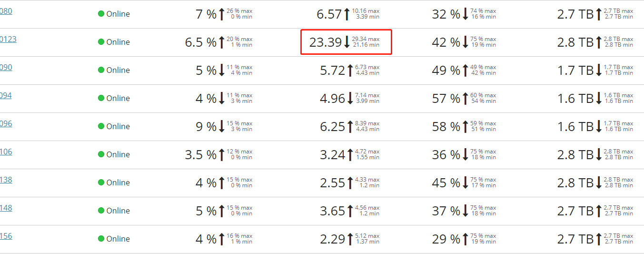Click the Online status text in the 138 row
644x254 pixels.
coord(118,183)
